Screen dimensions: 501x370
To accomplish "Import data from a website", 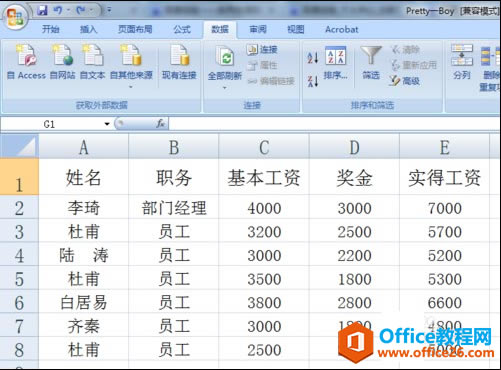I will pos(62,63).
